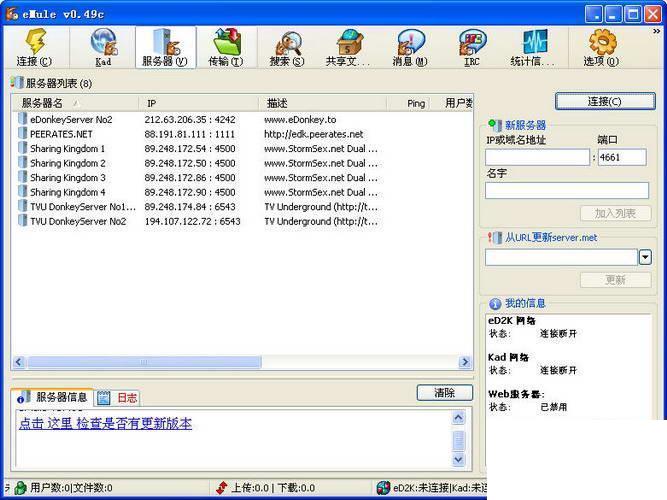667x500 pixels.
Task: Click the log pane scroll-up arrow
Action: pos(459,418)
